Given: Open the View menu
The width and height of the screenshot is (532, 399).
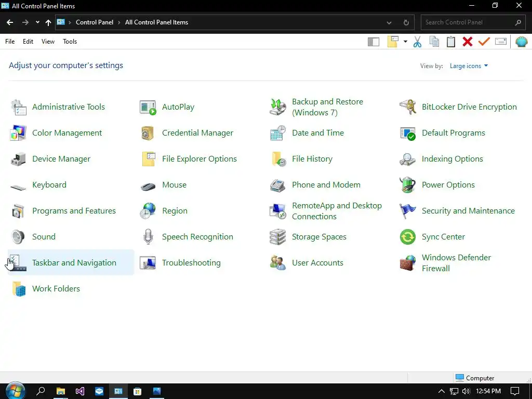Looking at the screenshot, I should [48, 42].
